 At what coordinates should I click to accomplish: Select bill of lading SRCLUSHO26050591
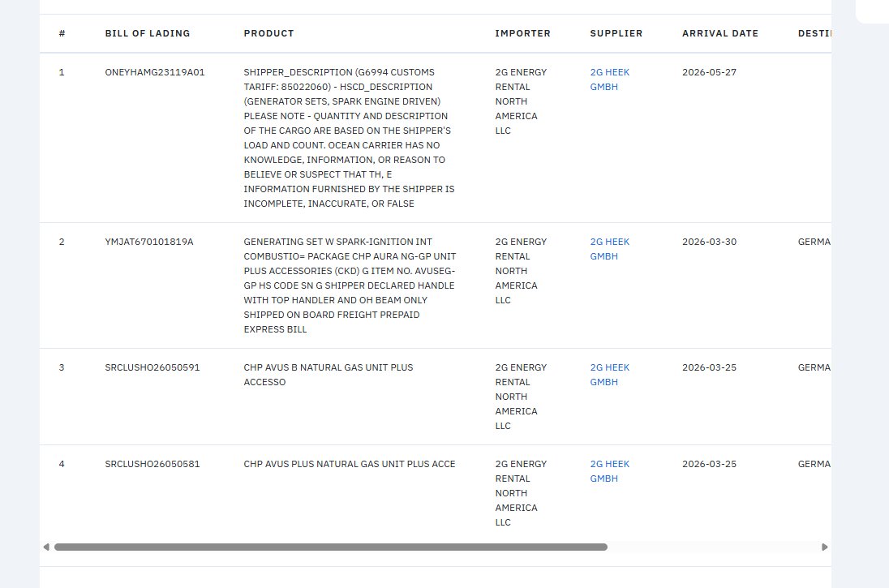coord(152,367)
